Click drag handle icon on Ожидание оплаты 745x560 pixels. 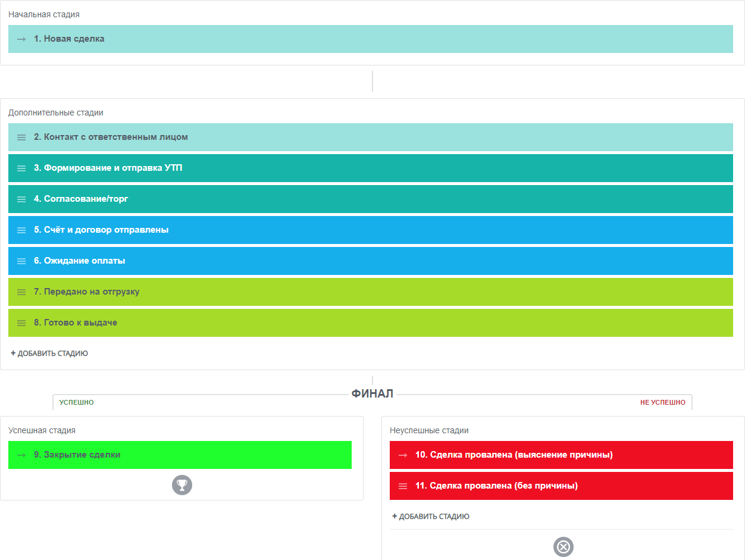click(x=21, y=261)
